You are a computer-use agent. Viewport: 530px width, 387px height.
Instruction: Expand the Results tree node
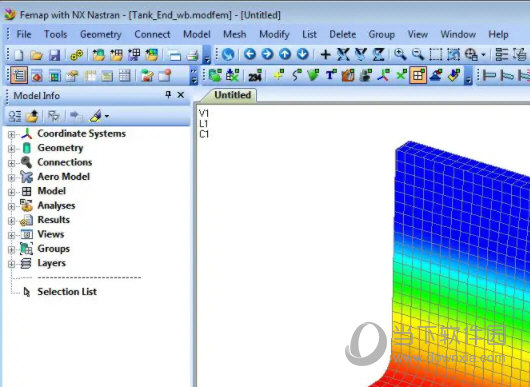point(11,221)
